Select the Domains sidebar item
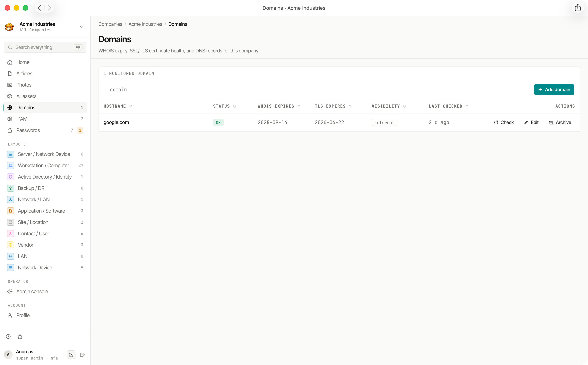This screenshot has width=588, height=365. [x=45, y=108]
